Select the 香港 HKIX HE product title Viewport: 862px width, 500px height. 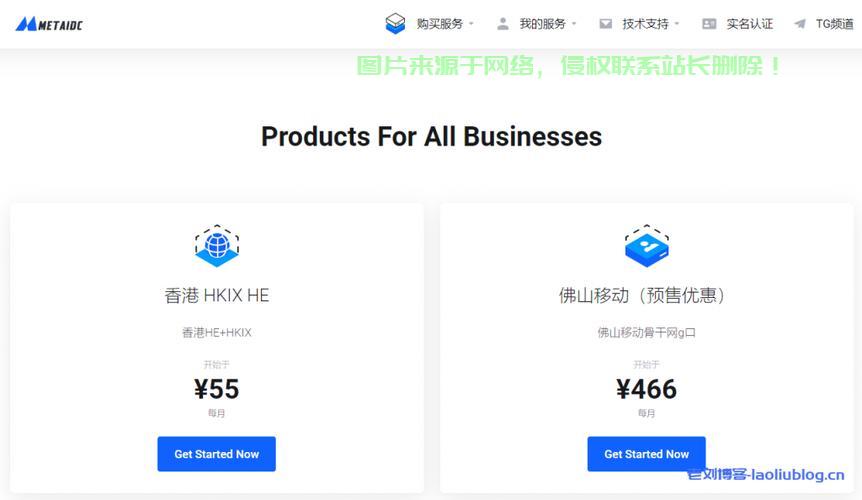click(x=217, y=295)
